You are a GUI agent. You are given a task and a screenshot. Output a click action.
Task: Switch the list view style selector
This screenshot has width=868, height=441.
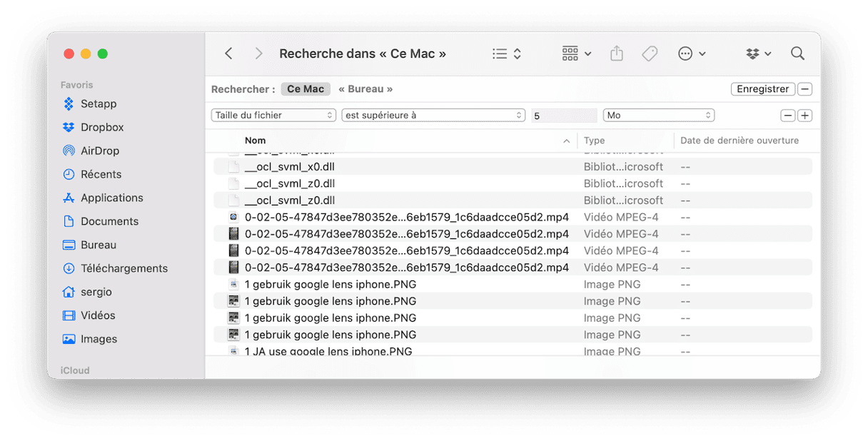[x=507, y=54]
